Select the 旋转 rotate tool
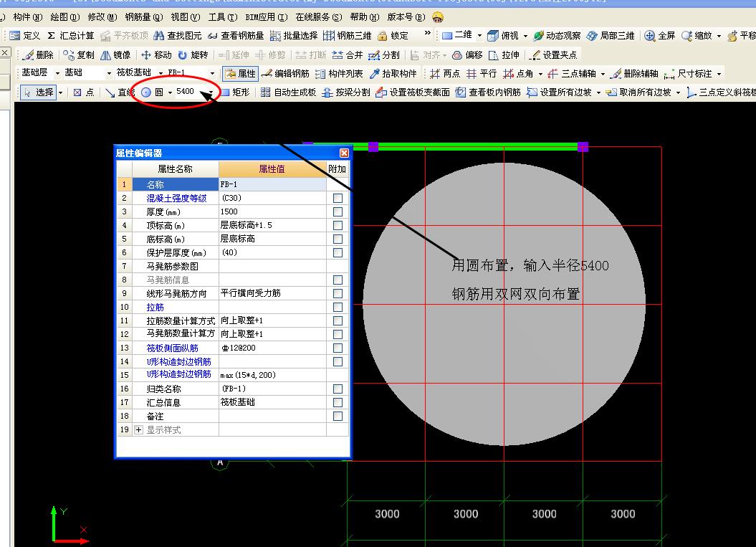 pyautogui.click(x=193, y=55)
